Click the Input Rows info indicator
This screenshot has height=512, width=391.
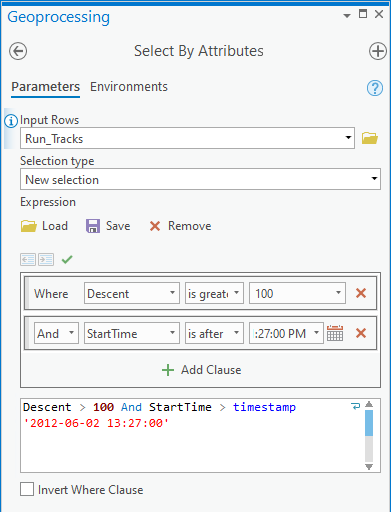[11, 121]
